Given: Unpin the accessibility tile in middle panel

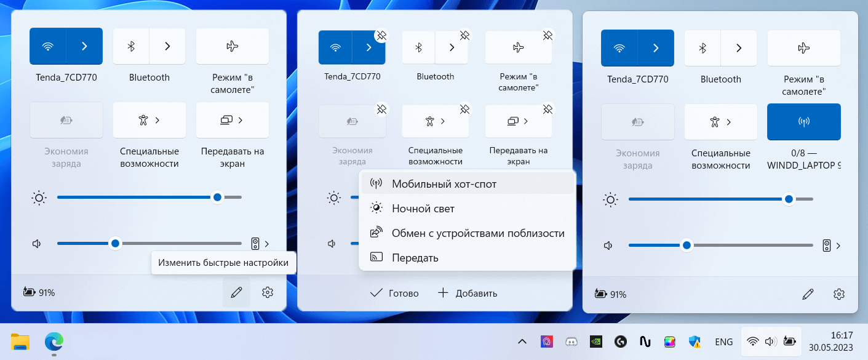Looking at the screenshot, I should (x=464, y=110).
